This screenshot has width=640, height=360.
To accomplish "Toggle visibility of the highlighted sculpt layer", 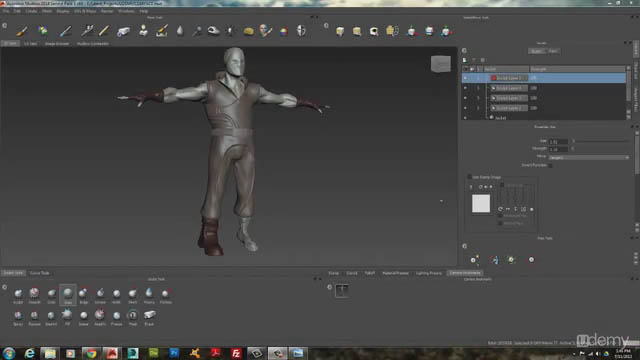I will click(x=465, y=78).
